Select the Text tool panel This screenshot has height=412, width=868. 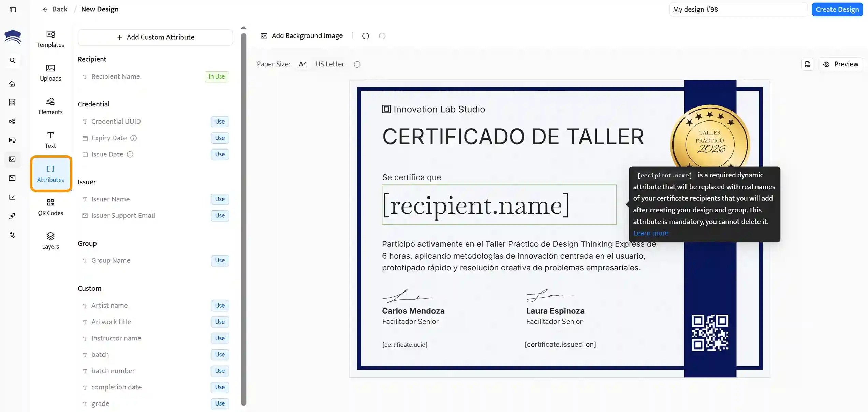50,140
